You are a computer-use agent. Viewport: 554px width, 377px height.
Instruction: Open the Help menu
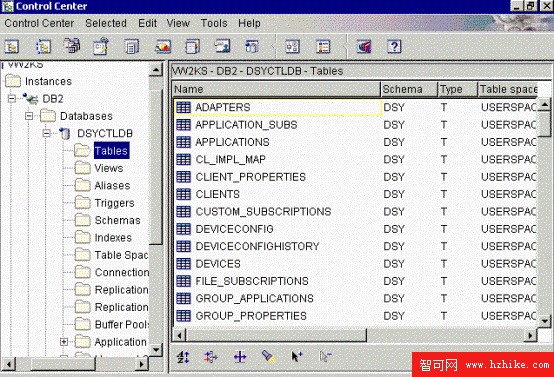tap(249, 23)
